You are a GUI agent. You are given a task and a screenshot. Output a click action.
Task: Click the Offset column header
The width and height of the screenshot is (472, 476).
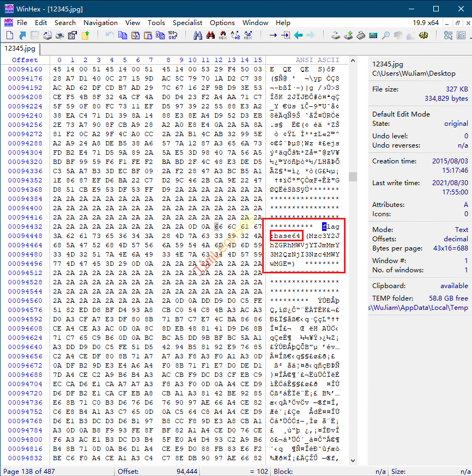click(x=25, y=60)
